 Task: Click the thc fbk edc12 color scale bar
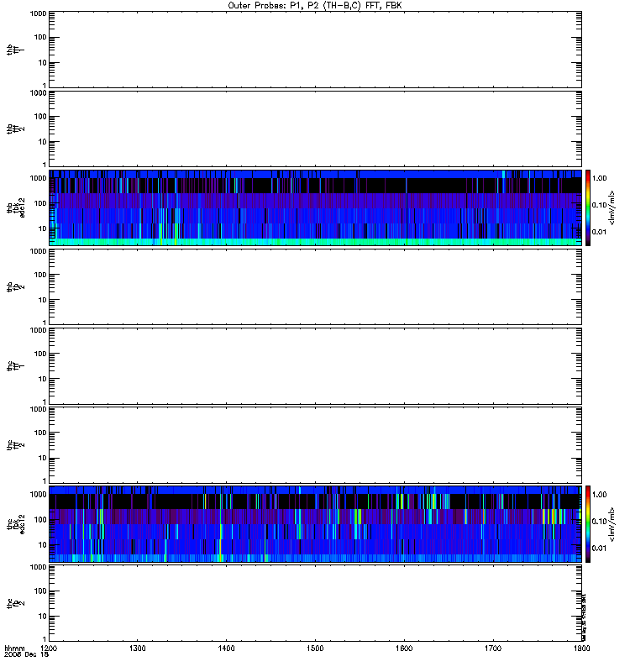(588, 524)
